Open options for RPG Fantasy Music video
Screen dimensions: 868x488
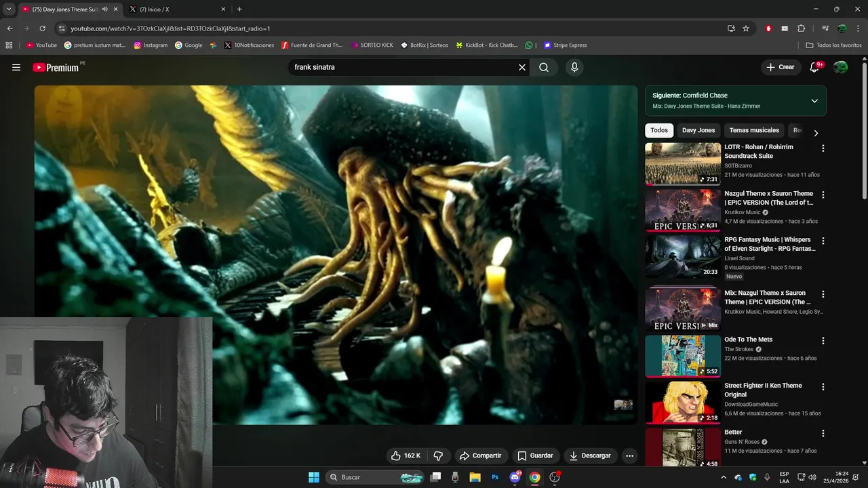click(823, 241)
